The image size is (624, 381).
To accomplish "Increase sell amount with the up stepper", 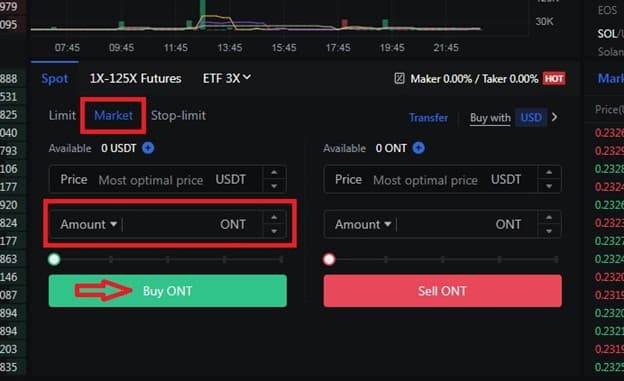I will [x=549, y=218].
